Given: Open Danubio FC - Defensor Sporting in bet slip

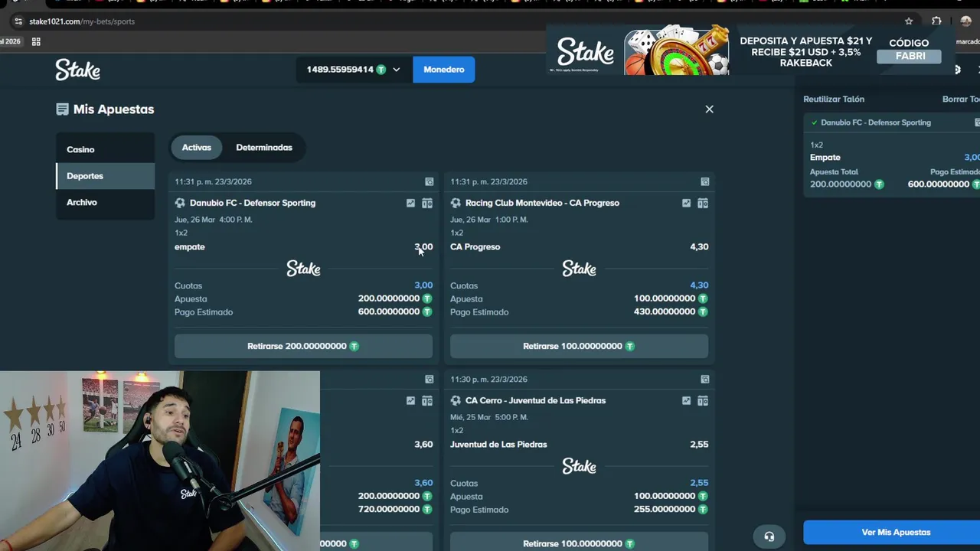Looking at the screenshot, I should 876,122.
